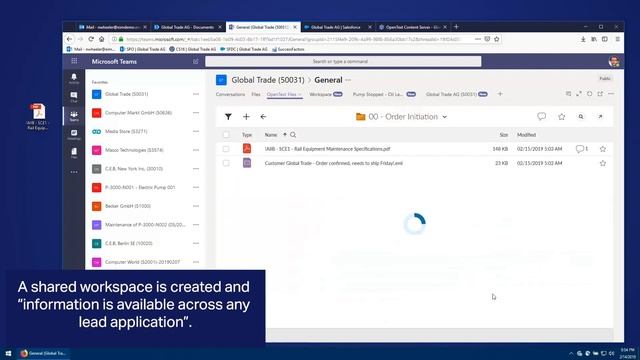
Task: Open the Rail Equipment Maintenance Specifications PDF
Action: click(x=327, y=149)
